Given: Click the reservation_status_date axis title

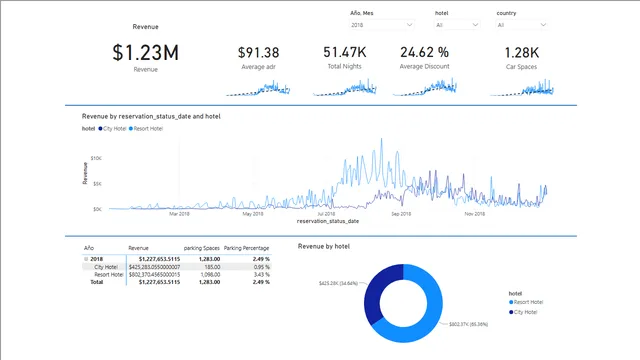Looking at the screenshot, I should (328, 221).
